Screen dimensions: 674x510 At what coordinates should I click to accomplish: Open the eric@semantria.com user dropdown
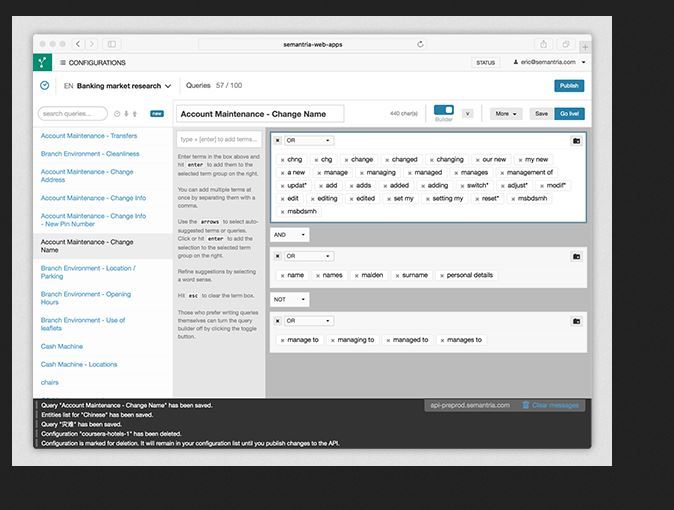549,62
